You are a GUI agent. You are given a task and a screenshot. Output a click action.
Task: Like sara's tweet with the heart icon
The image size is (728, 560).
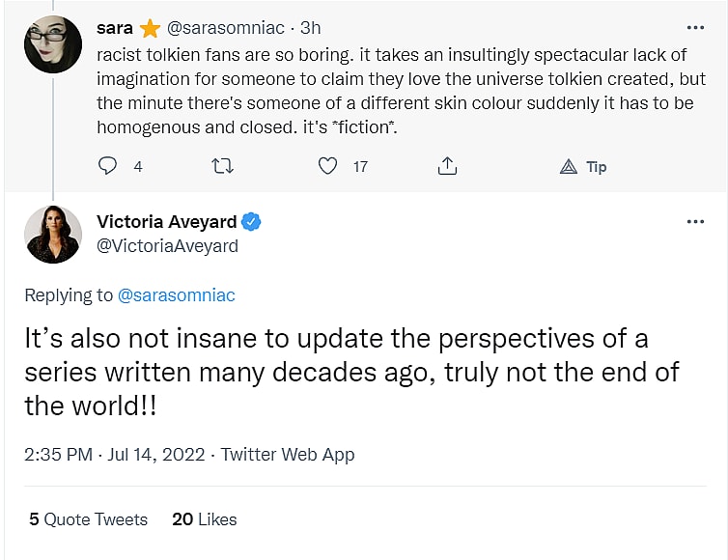point(328,166)
